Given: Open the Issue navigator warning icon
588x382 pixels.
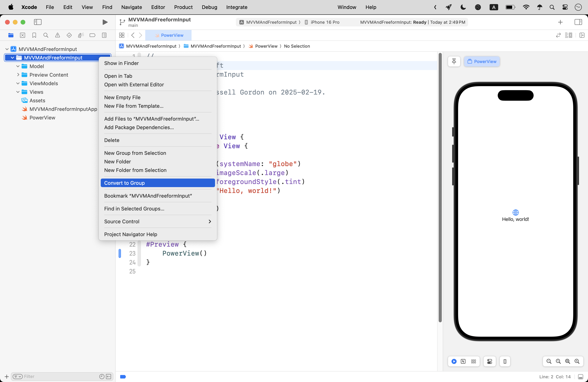Looking at the screenshot, I should (57, 35).
